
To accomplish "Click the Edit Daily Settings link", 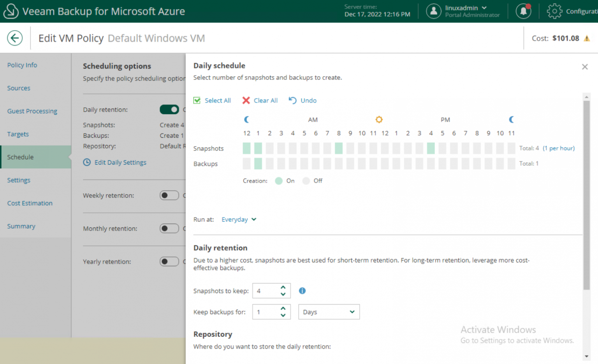I will [x=120, y=162].
